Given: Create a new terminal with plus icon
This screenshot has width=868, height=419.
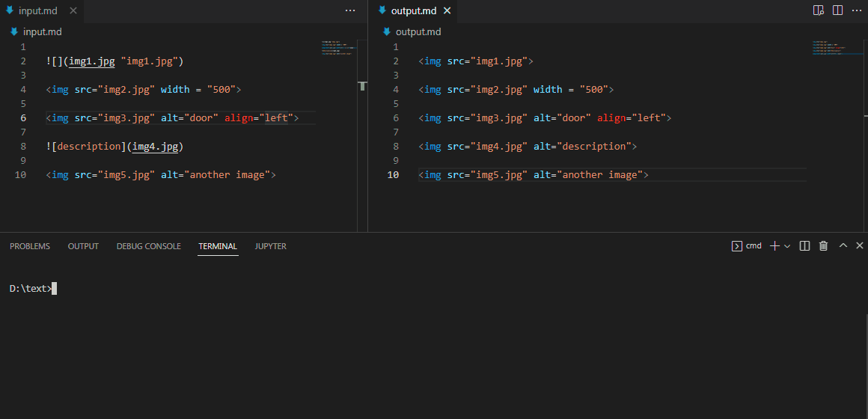Looking at the screenshot, I should click(775, 245).
